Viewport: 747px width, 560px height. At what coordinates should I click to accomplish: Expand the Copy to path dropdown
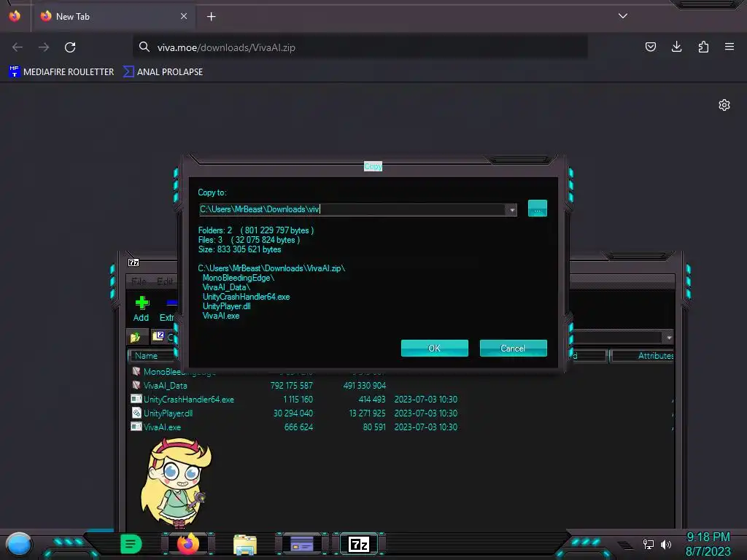[x=512, y=209]
